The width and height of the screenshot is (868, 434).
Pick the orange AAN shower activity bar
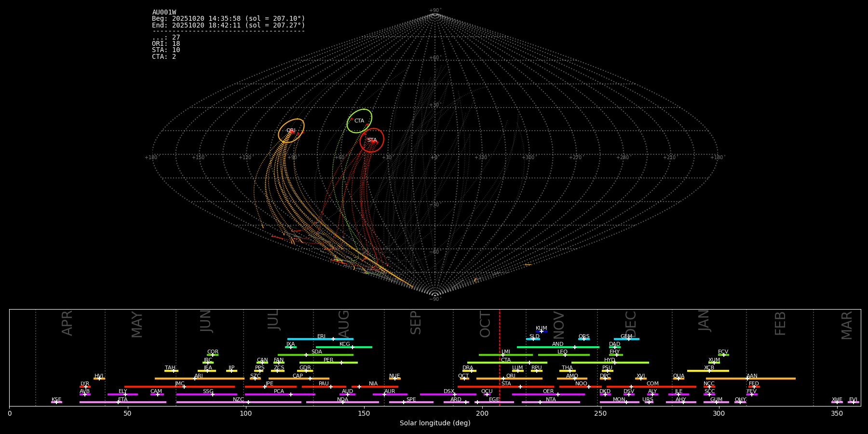772,379
